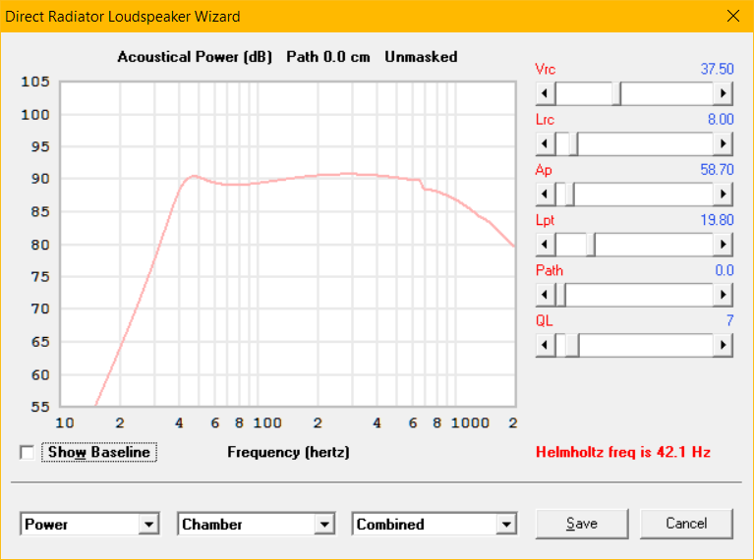Screen dimensions: 754x560
Task: Open the Power dropdown list
Action: click(x=149, y=524)
